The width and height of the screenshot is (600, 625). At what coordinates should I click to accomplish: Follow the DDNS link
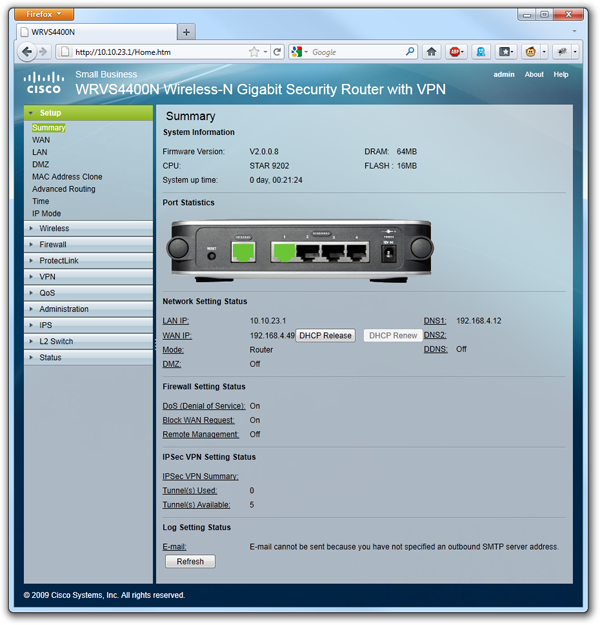coord(435,349)
